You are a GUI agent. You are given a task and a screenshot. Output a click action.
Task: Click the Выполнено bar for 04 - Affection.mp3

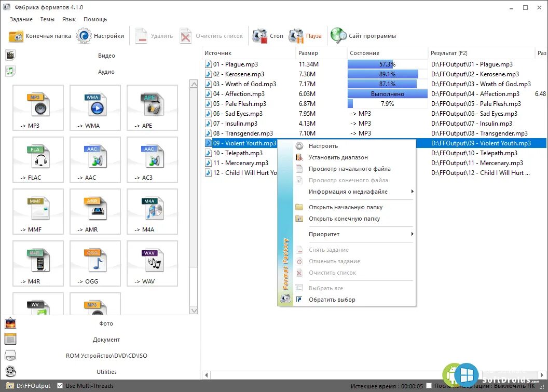[x=387, y=94]
